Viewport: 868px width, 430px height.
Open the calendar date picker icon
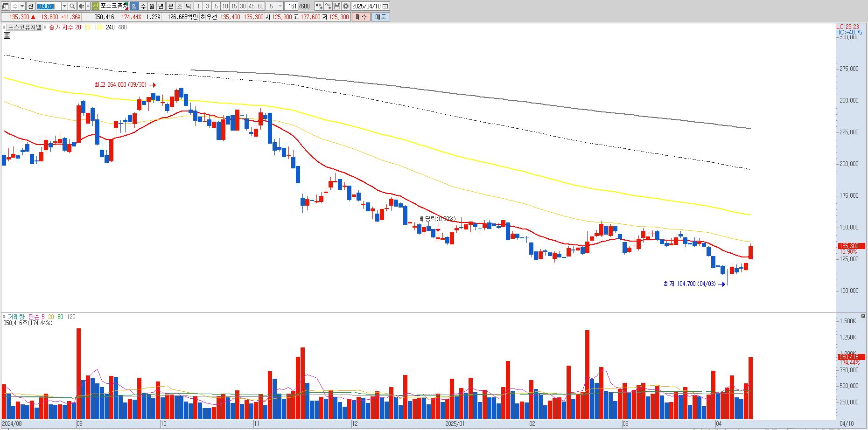pyautogui.click(x=385, y=6)
